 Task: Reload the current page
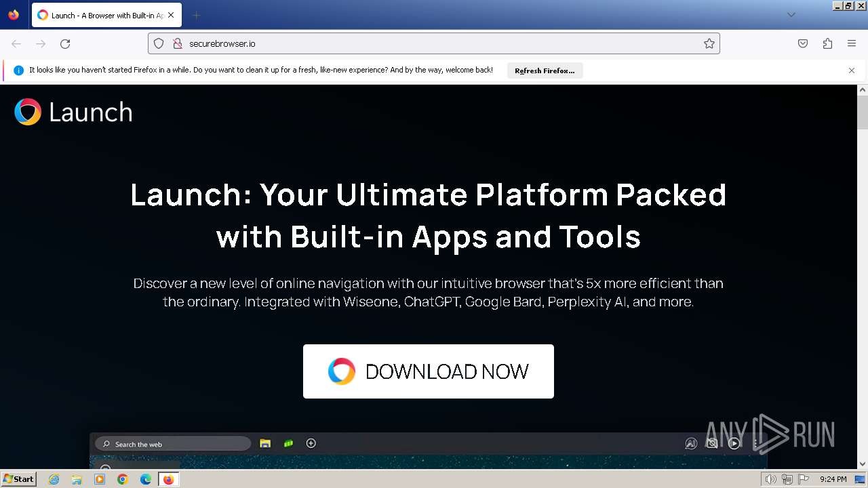click(65, 43)
